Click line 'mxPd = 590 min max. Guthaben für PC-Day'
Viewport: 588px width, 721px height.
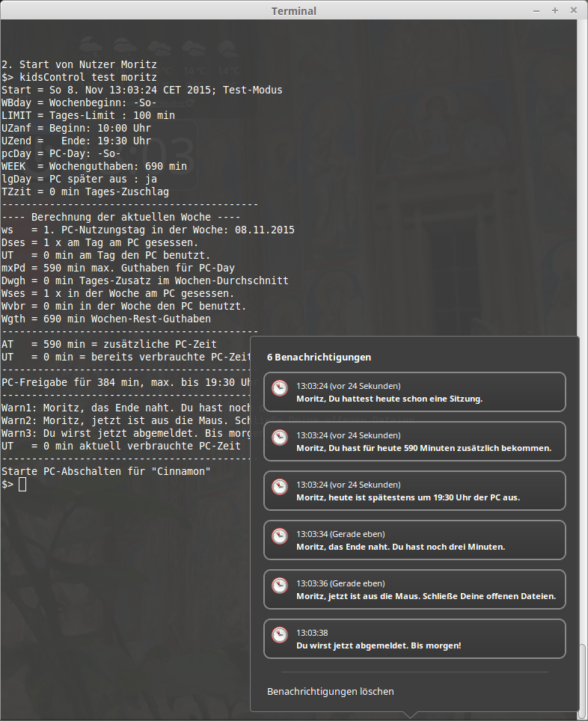tap(117, 268)
